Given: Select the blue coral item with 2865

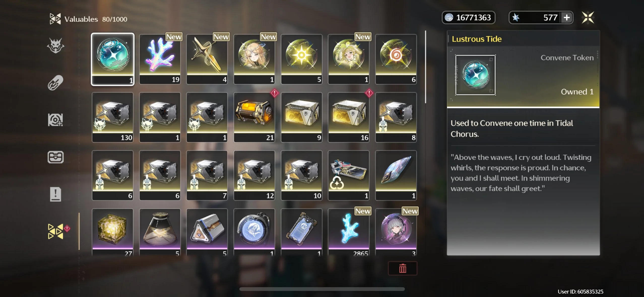Looking at the screenshot, I should coord(349,232).
